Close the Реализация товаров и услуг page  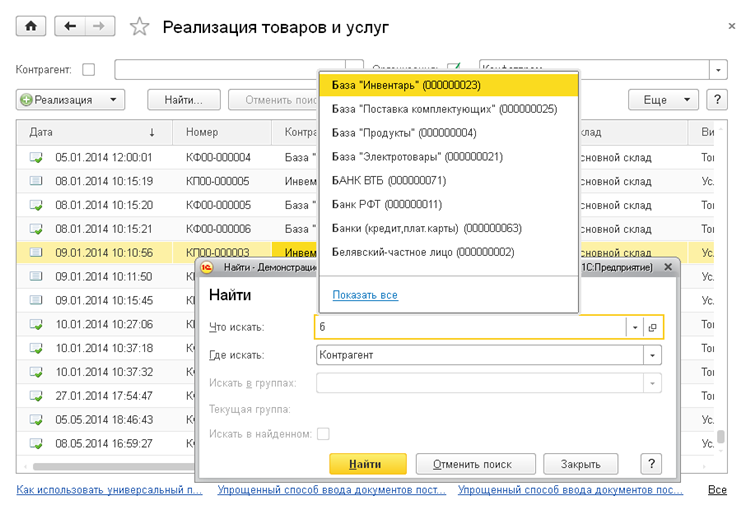[731, 26]
